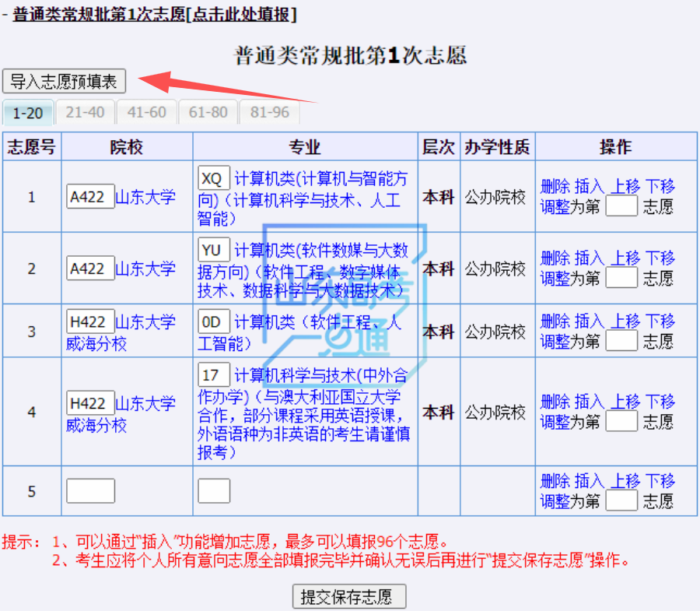700x611 pixels.
Task: Click the 0D major code field in row 3
Action: coord(214,322)
